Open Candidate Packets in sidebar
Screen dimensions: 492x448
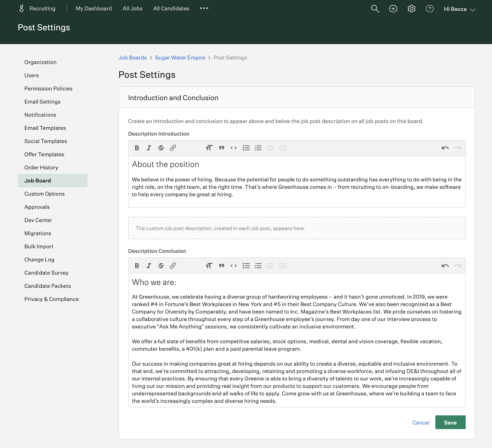point(48,286)
